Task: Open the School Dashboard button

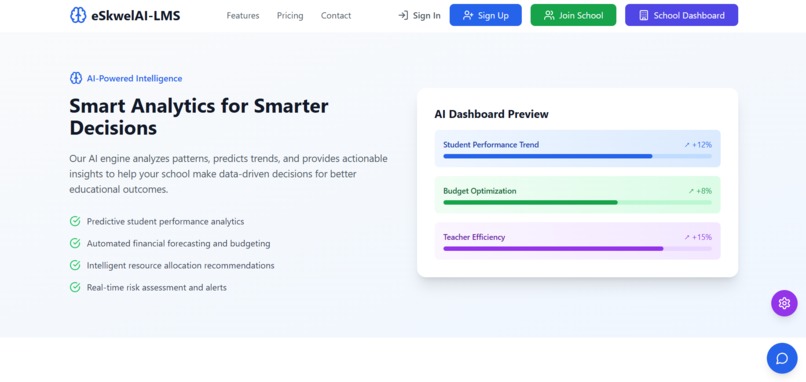Action: tap(681, 15)
